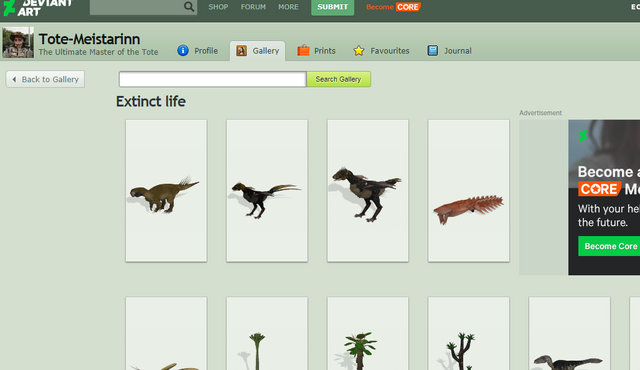Open the green palm-like plant thumbnail
This screenshot has width=640, height=370.
pos(368,334)
